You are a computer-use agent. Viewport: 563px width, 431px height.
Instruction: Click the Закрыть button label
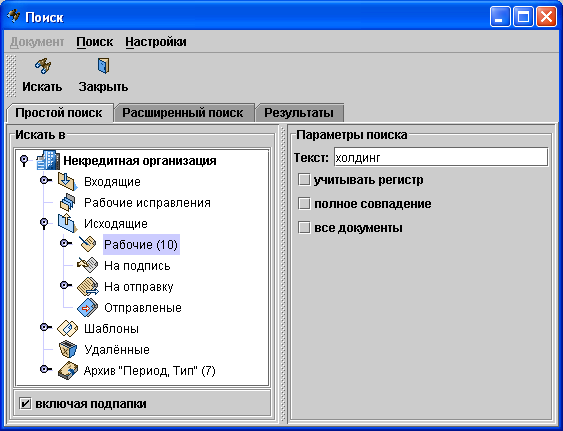(x=103, y=87)
